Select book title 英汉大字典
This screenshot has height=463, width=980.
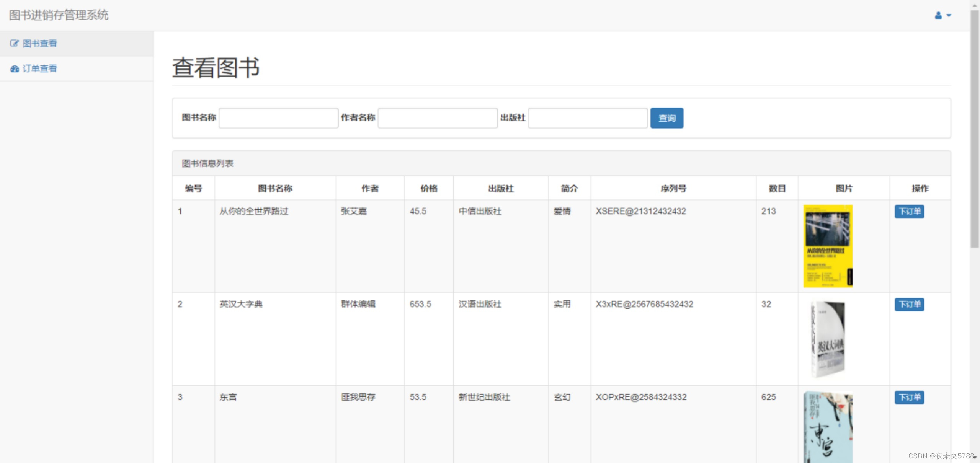pyautogui.click(x=241, y=304)
